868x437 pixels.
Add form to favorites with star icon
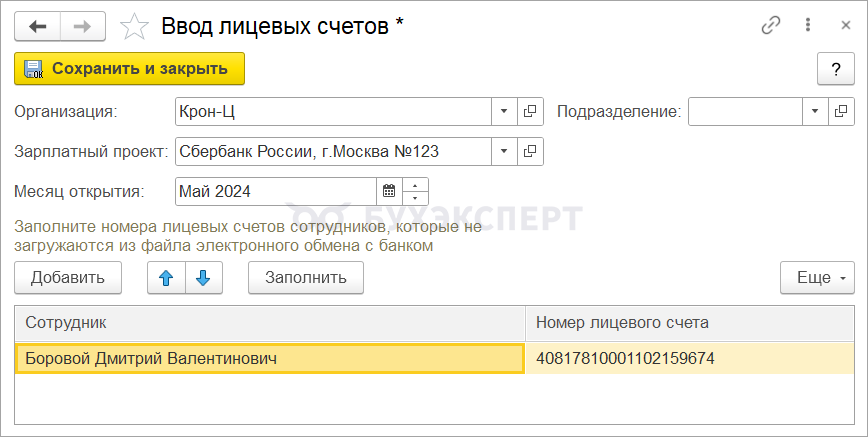point(134,27)
